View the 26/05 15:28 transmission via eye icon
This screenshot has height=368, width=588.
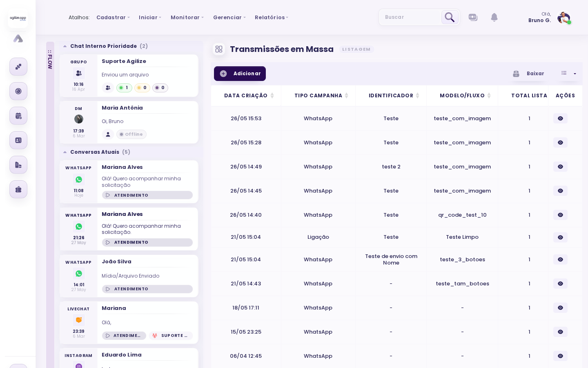pyautogui.click(x=560, y=143)
